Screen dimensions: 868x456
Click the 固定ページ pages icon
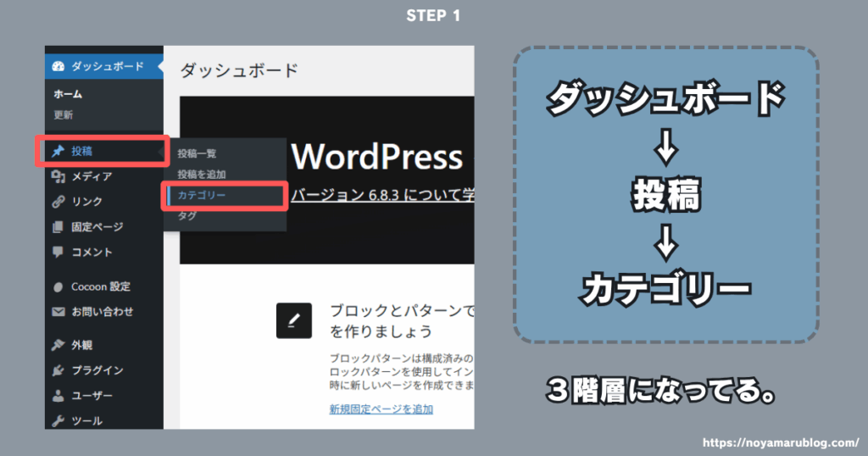click(x=58, y=226)
